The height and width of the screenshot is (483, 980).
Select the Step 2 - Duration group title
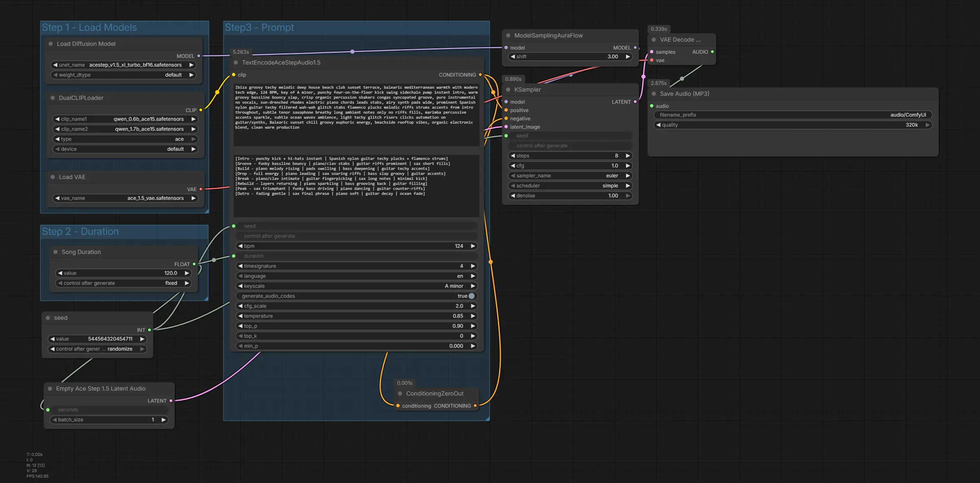(80, 232)
